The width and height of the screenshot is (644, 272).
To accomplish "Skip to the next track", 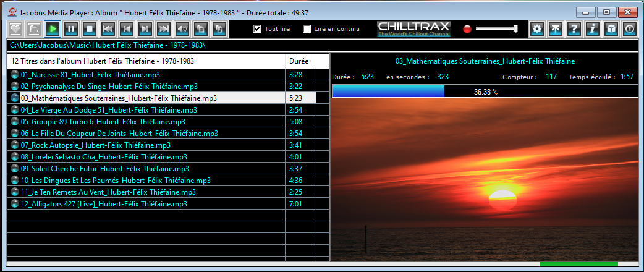I will [x=145, y=29].
